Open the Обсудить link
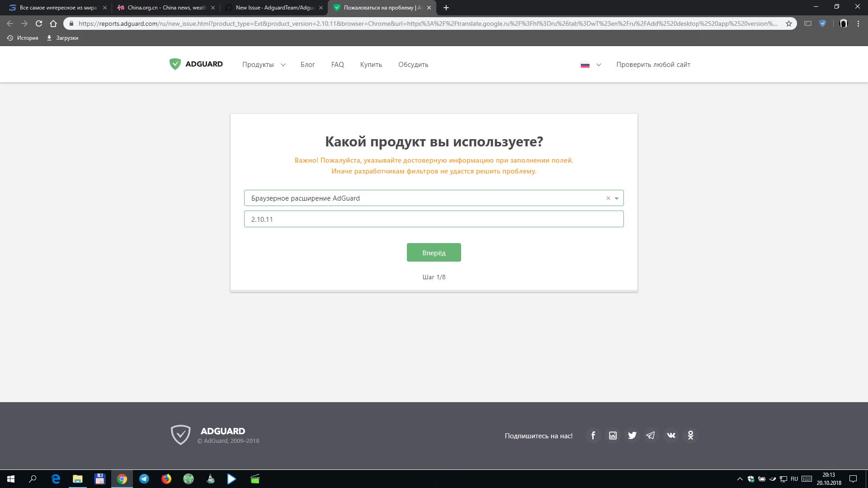The height and width of the screenshot is (488, 868). (x=413, y=65)
